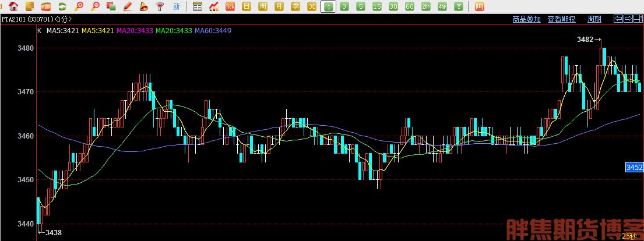This screenshot has width=644, height=241.
Task: Click the current price tag 3452
Action: coord(634,167)
